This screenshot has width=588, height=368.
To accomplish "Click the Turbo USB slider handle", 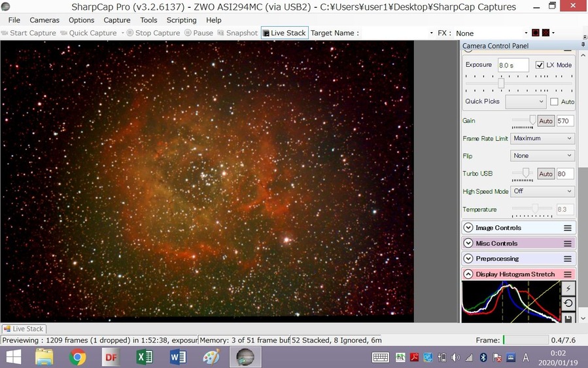I will point(526,173).
